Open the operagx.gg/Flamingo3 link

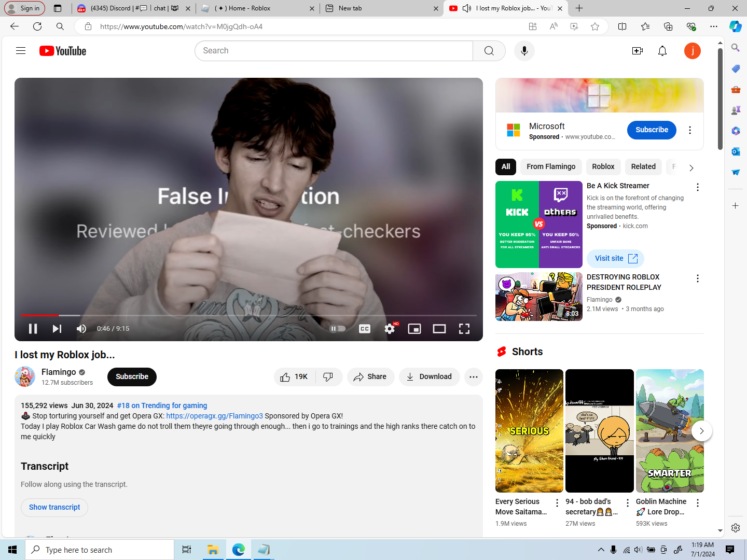(x=214, y=416)
